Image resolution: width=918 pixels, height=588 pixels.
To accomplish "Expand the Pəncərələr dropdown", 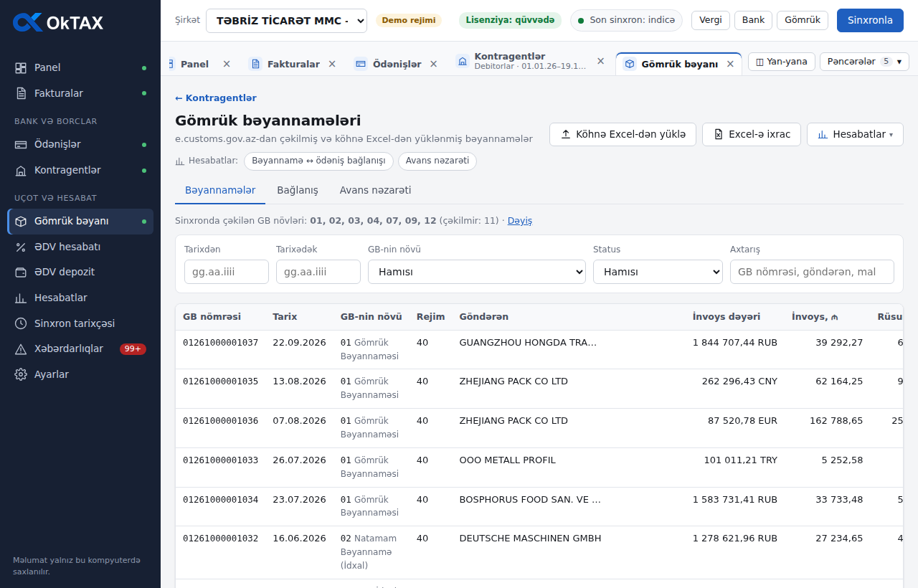I will [x=864, y=62].
